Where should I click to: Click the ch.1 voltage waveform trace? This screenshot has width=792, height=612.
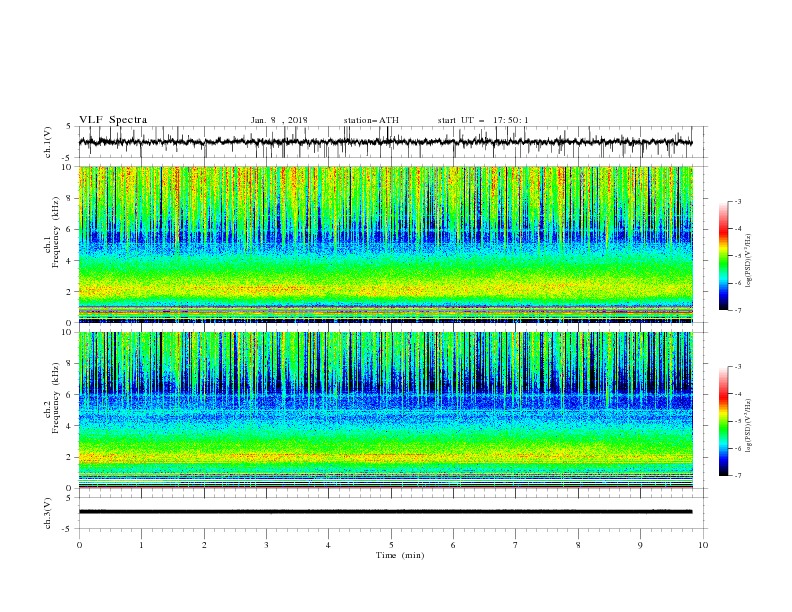click(x=385, y=142)
